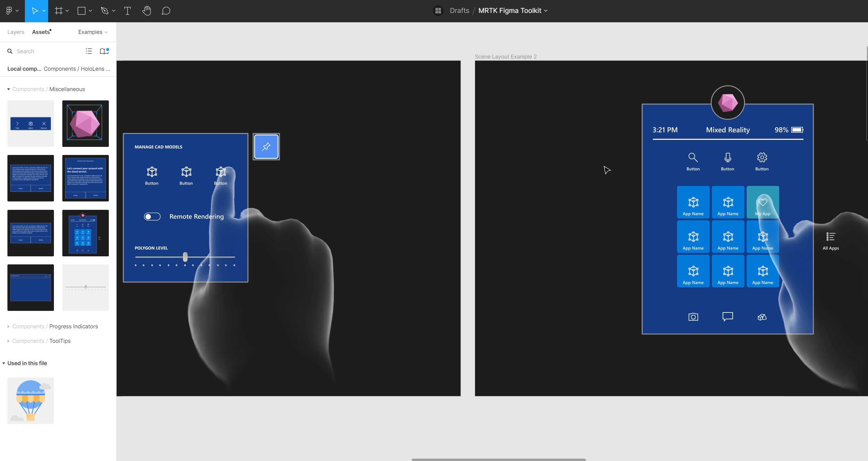Expand the Components / Progress Indicators section
The image size is (868, 461).
(x=8, y=326)
